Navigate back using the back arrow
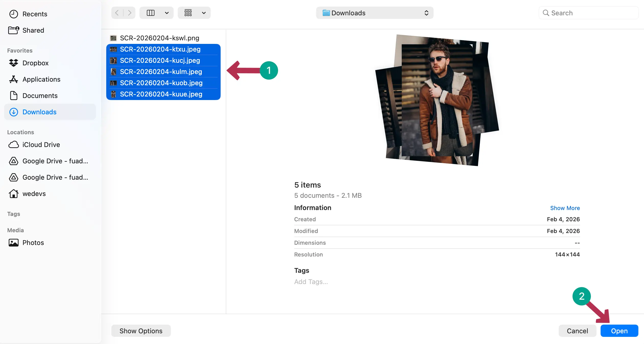The height and width of the screenshot is (344, 644). pyautogui.click(x=117, y=13)
